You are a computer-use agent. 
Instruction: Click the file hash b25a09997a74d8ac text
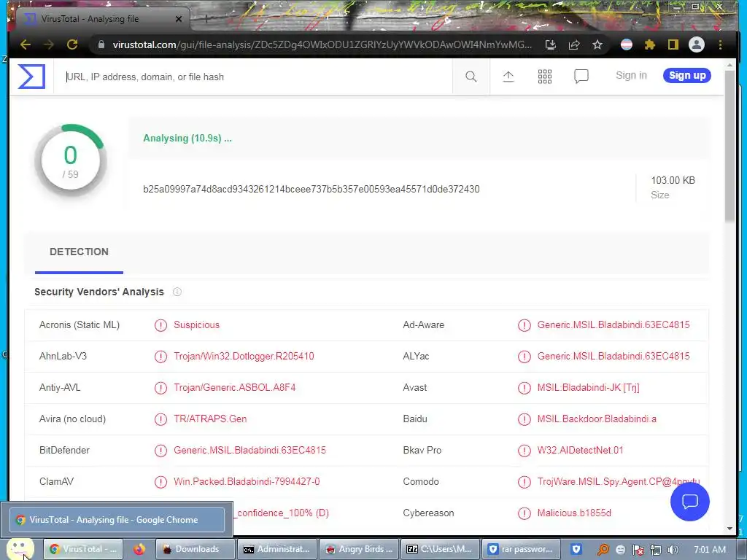(311, 189)
